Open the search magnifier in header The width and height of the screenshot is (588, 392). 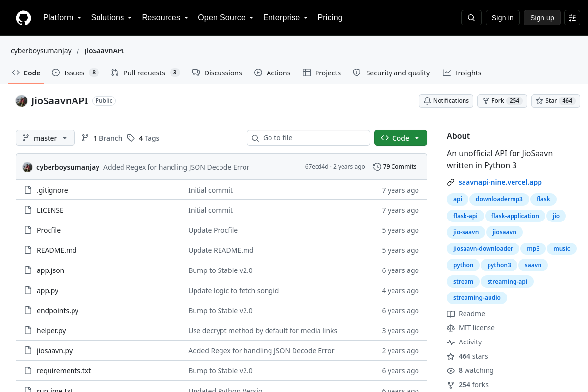click(x=471, y=18)
